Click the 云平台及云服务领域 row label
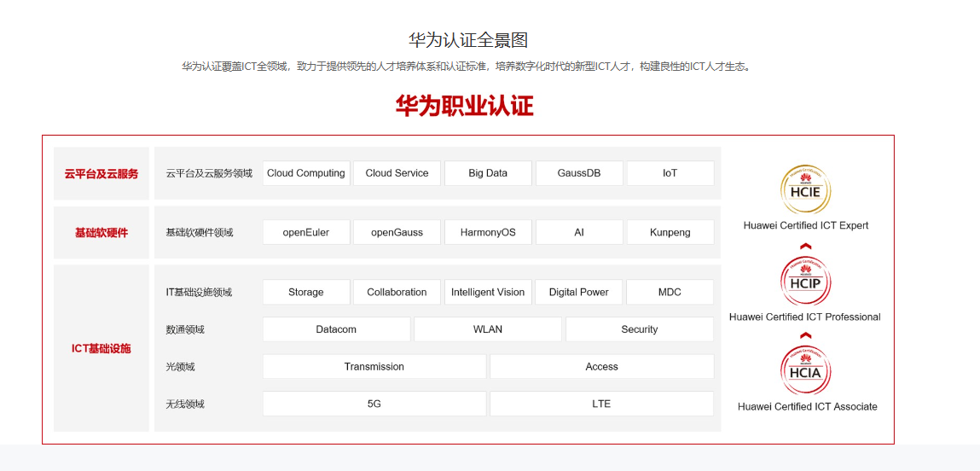980x471 pixels. point(209,173)
